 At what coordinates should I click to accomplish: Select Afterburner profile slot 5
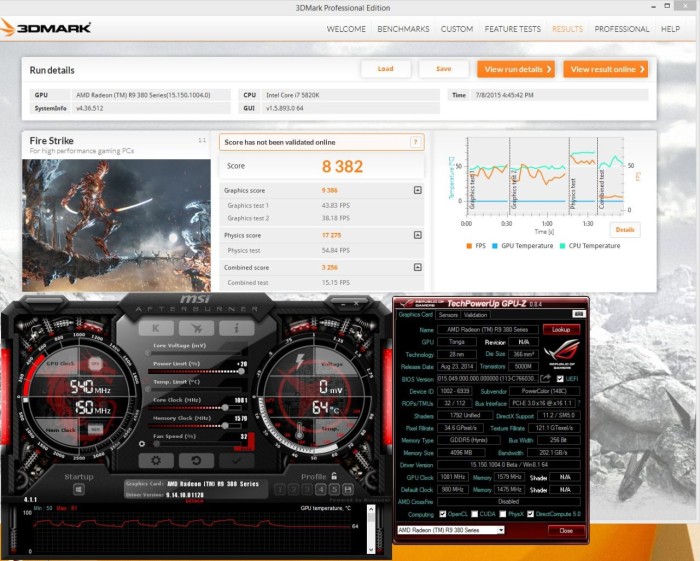(334, 490)
